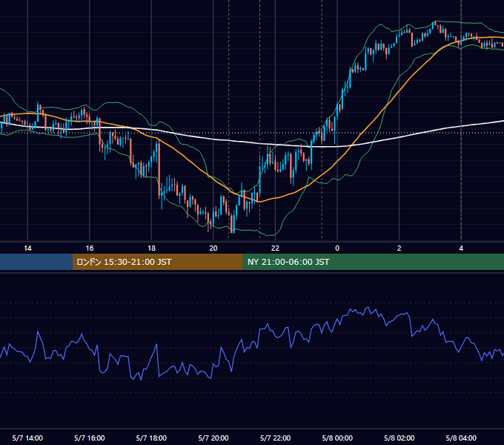Click the 5/7 18:00 label on oscillator axis

(x=151, y=438)
